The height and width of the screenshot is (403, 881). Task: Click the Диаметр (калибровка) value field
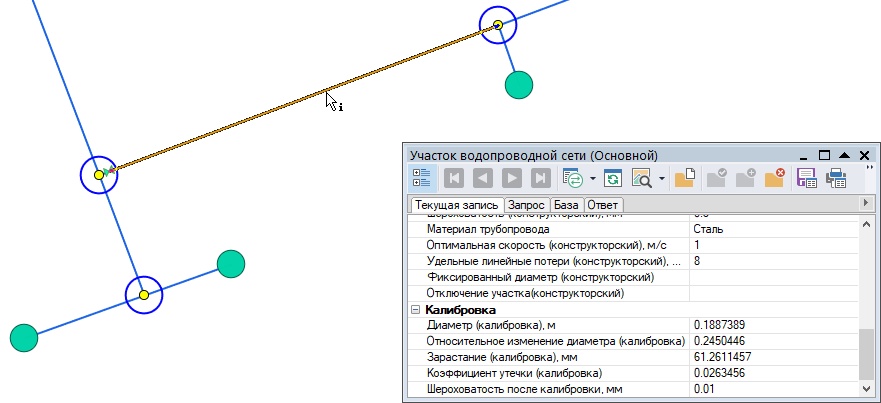point(770,325)
